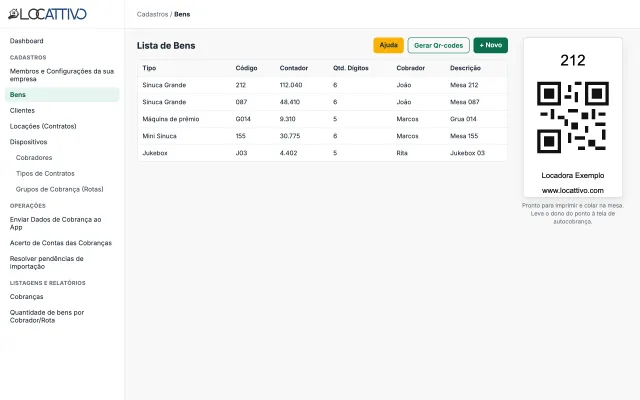The image size is (640, 400).
Task: Click the Código column header
Action: point(246,68)
